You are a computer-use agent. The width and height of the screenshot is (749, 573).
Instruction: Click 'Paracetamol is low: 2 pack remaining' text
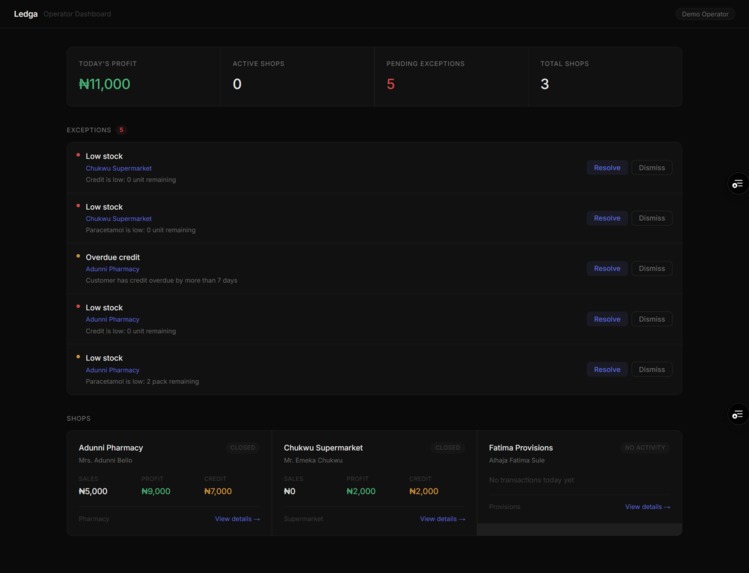(142, 382)
